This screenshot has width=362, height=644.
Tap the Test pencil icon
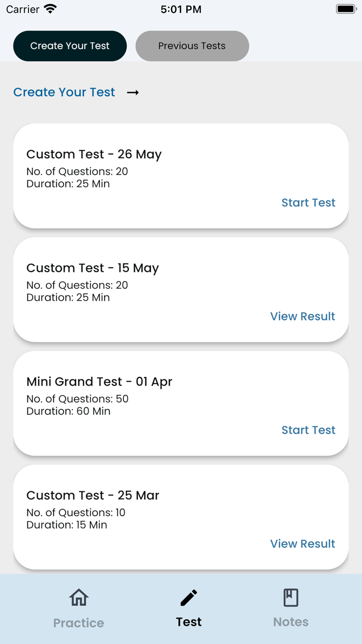click(189, 597)
